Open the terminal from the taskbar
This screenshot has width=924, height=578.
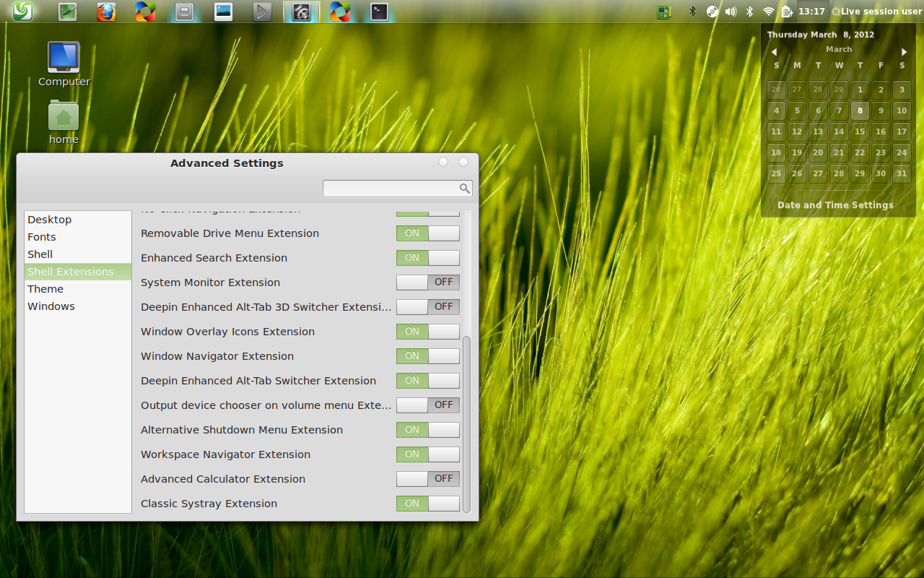(x=378, y=12)
